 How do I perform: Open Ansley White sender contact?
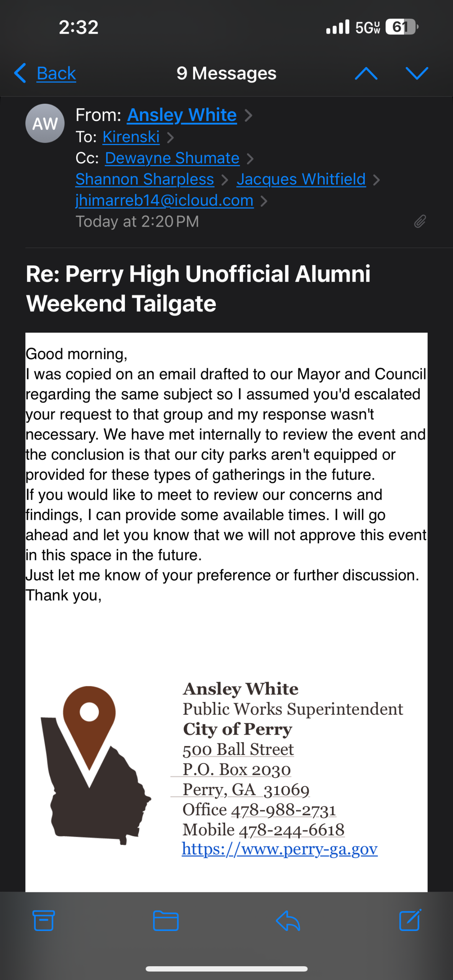(x=182, y=115)
